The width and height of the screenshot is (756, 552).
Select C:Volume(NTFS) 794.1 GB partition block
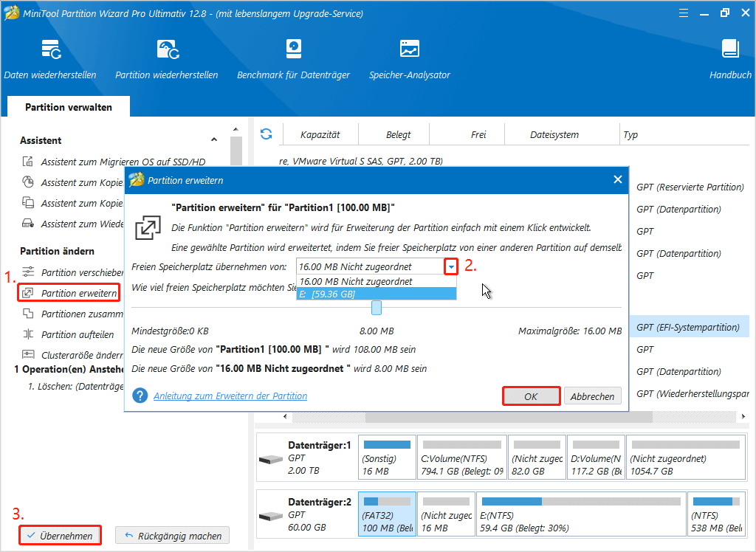462,458
